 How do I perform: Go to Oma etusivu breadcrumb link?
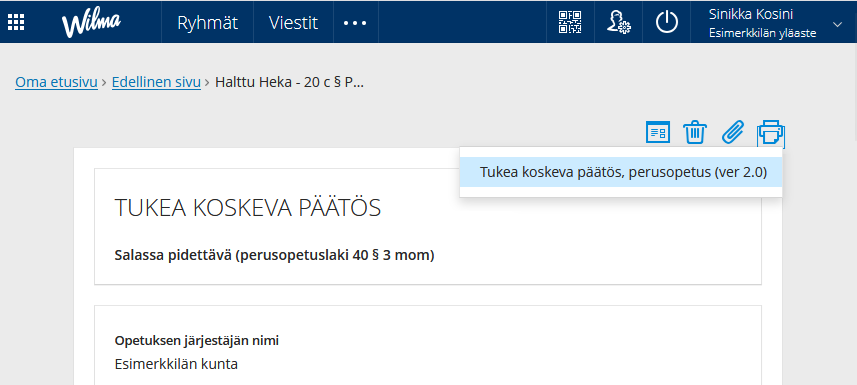(56, 83)
